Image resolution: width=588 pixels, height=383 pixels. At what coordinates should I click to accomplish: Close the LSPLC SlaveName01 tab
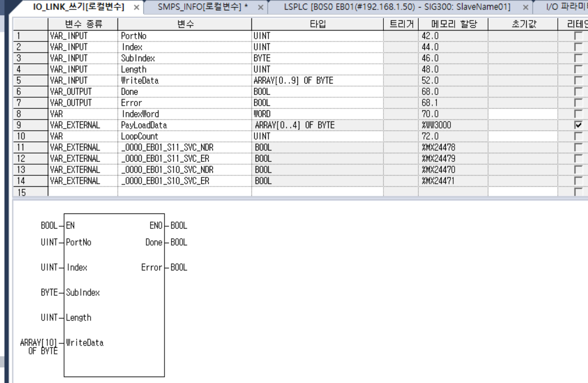[525, 8]
